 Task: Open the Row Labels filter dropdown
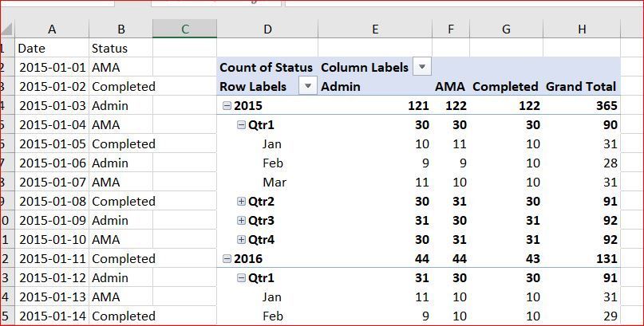point(307,87)
